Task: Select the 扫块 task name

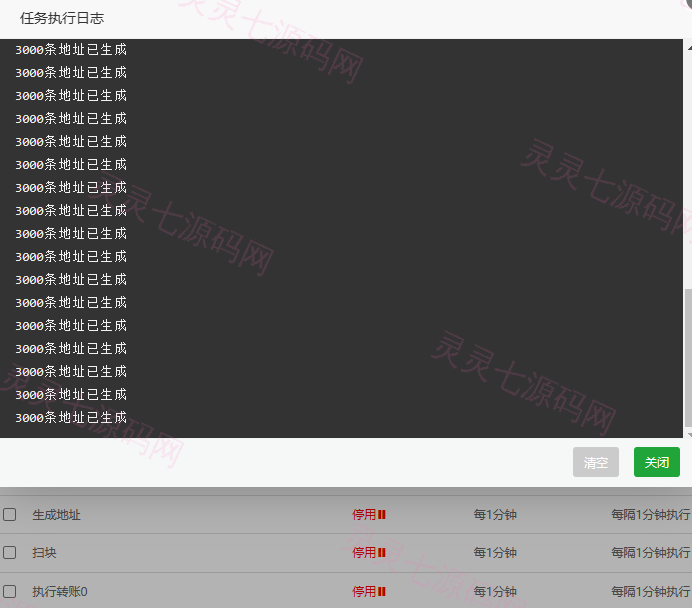Action: [x=44, y=553]
